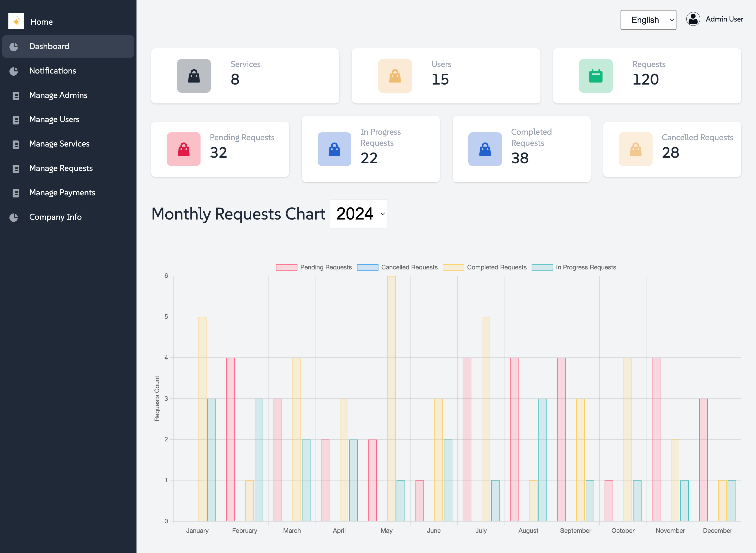Screen dimensions: 756x553
Task: Click the red Pending Requests bag icon
Action: tap(183, 149)
